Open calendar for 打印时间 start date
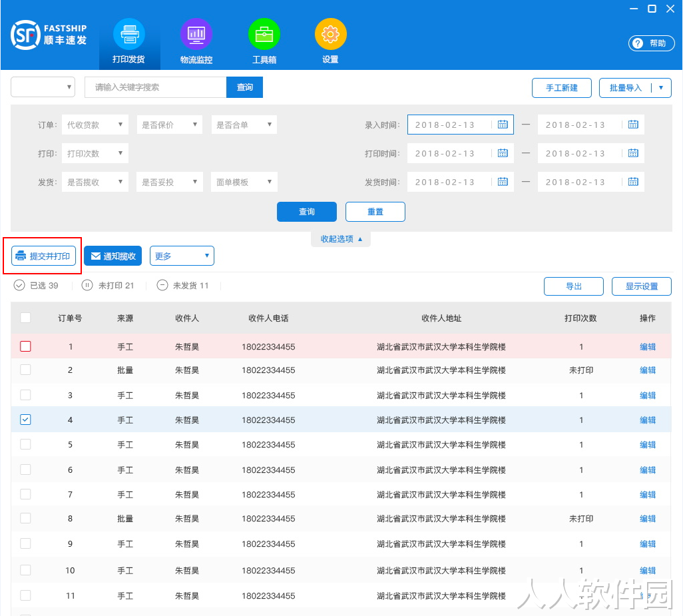The image size is (683, 616). click(503, 153)
